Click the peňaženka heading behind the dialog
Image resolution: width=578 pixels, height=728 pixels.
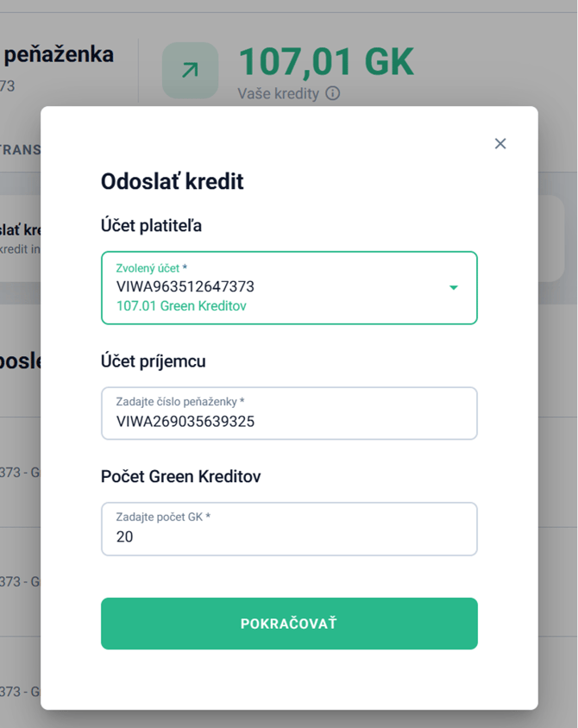59,54
